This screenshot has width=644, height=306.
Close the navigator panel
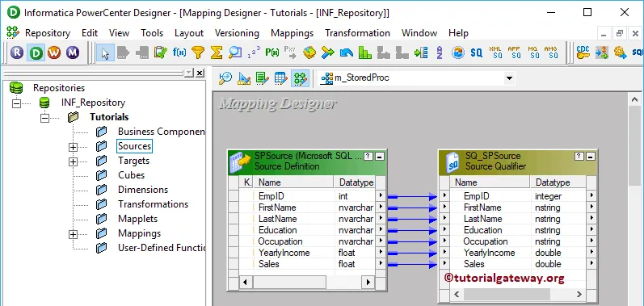200,73
